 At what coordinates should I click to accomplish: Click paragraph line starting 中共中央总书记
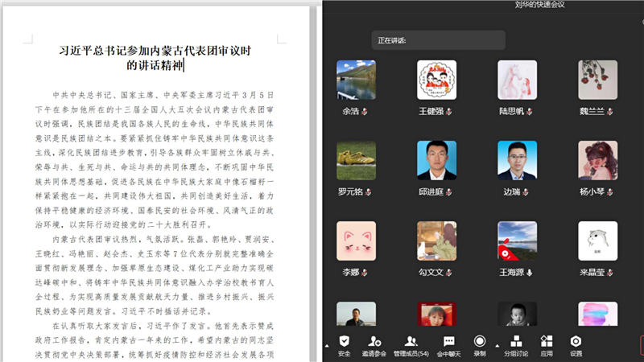[163, 95]
